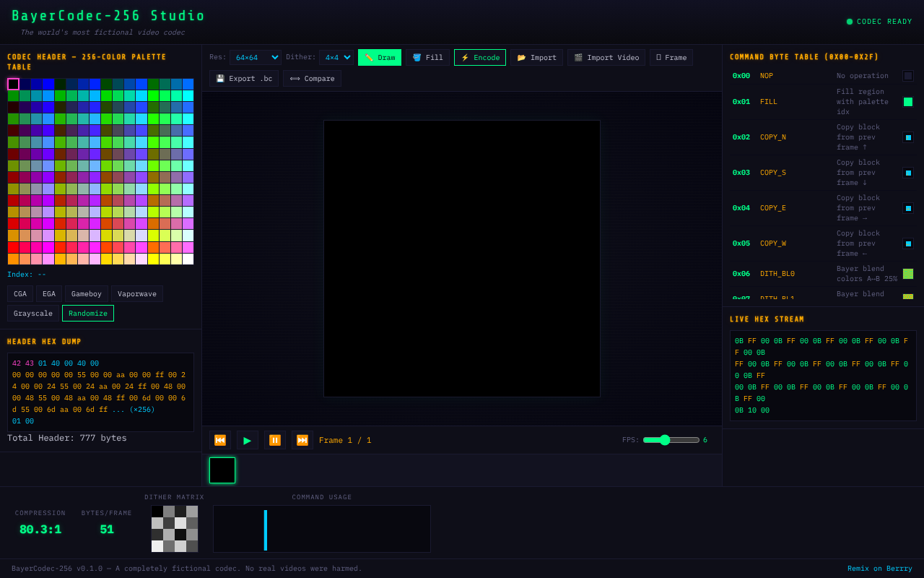
Task: Pause playback with the pause button
Action: [275, 440]
